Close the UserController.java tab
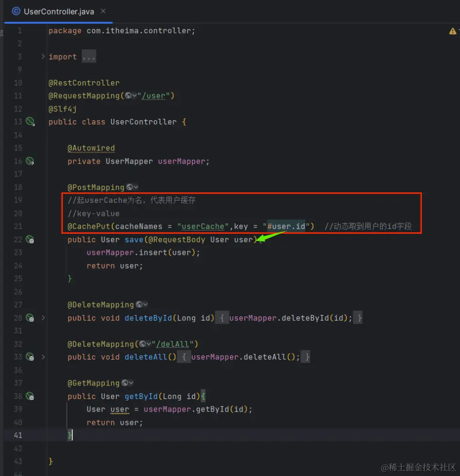Viewport: 460px width, 476px height. click(x=103, y=11)
